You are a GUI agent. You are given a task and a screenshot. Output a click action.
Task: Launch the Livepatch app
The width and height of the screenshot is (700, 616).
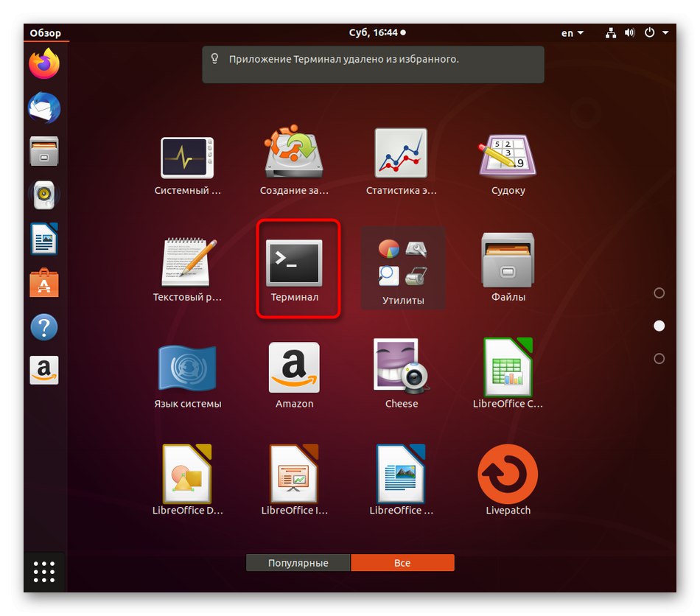pyautogui.click(x=508, y=480)
